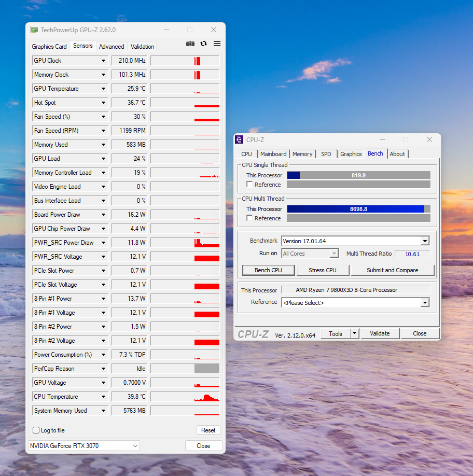Click the Tools button in CPU-Z

coord(336,333)
